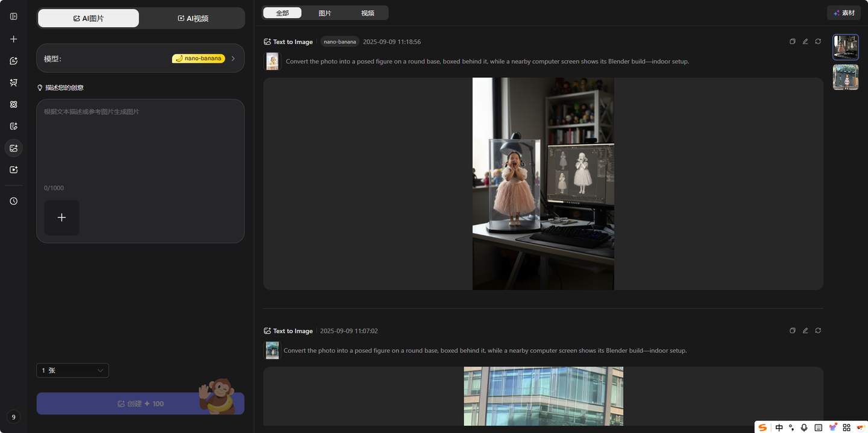This screenshot has width=868, height=433.
Task: Edit the first generation prompt via pencil icon
Action: click(805, 42)
